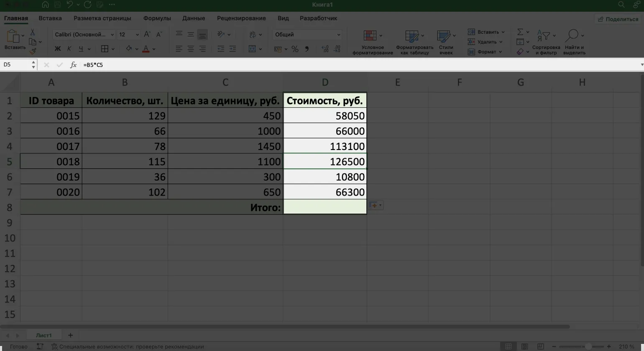This screenshot has width=644, height=351.
Task: Open Conditional Formatting (Условное форматирование)
Action: pyautogui.click(x=372, y=42)
